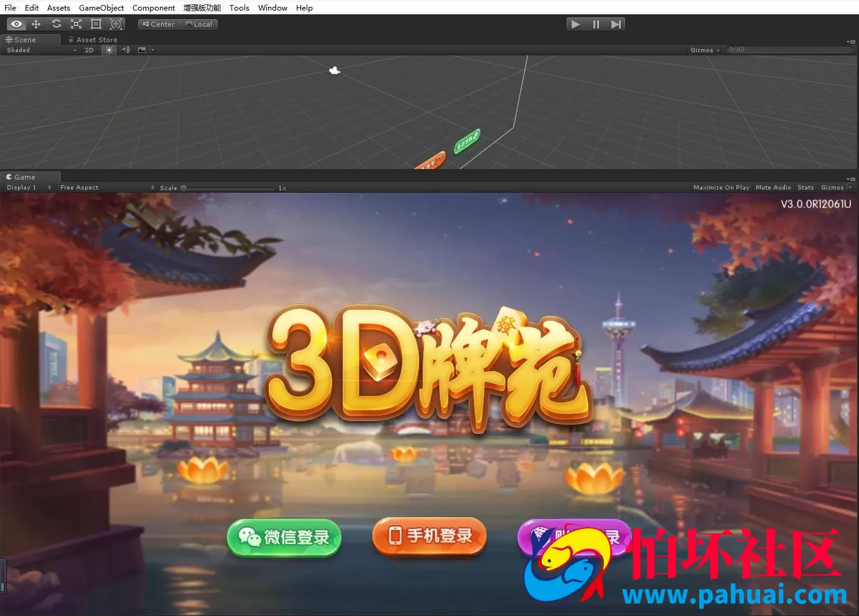Open the Display 1 dropdown

tap(29, 187)
